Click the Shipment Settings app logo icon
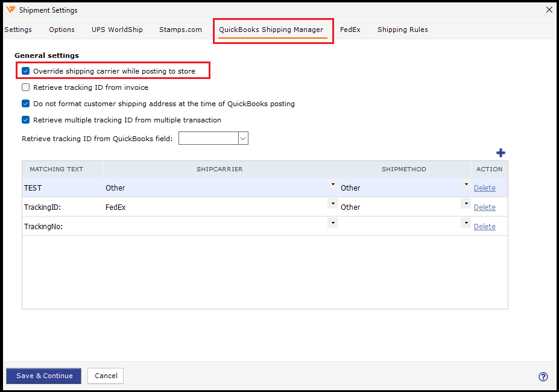 [10, 10]
